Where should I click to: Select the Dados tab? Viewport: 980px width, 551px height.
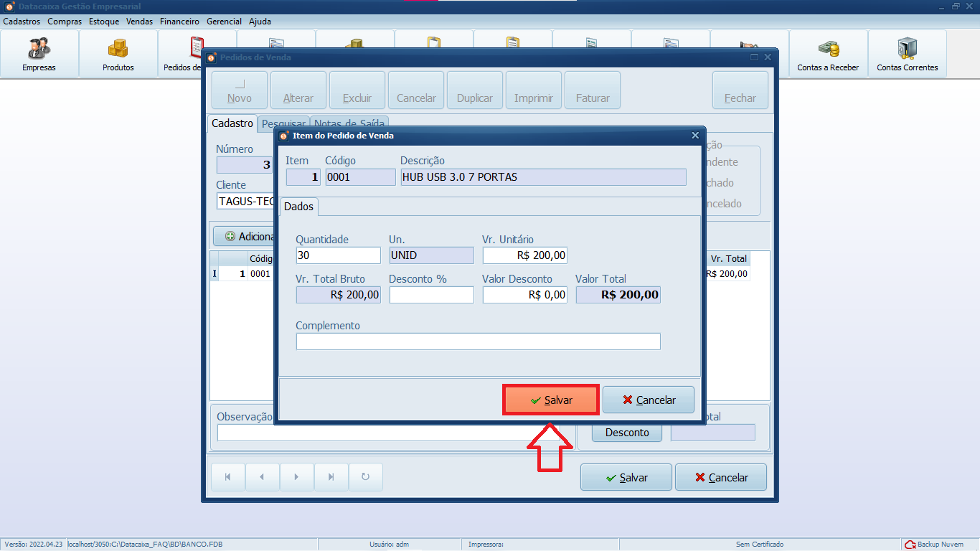[x=298, y=207]
